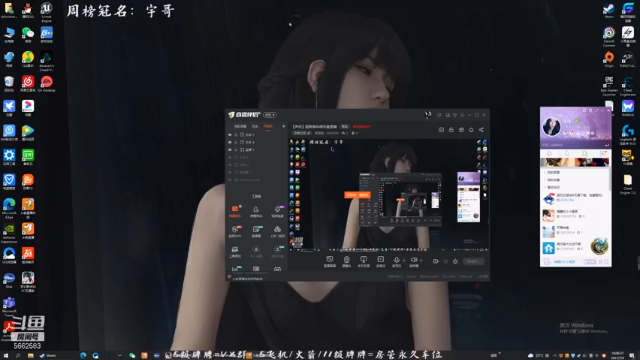Click the user avatar in streaming app title bar
The height and width of the screenshot is (360, 640).
tap(427, 115)
